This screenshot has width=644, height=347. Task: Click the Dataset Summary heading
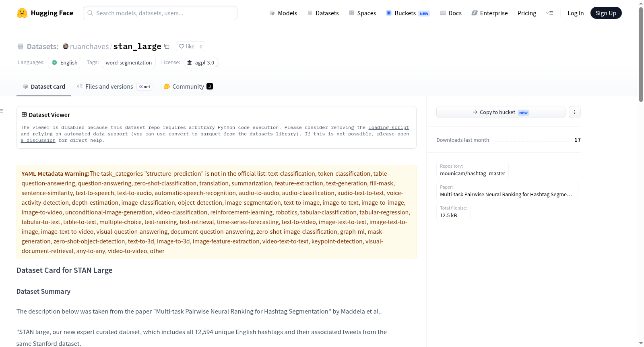pos(43,291)
